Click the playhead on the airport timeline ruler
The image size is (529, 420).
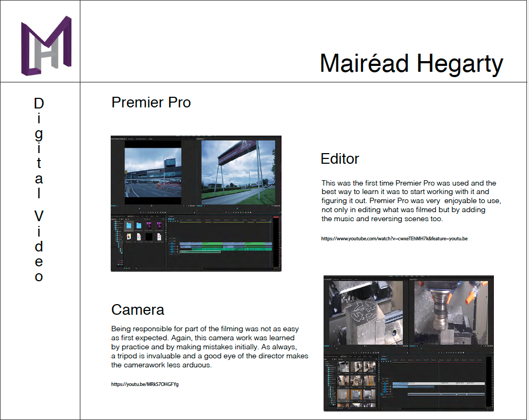tap(270, 222)
